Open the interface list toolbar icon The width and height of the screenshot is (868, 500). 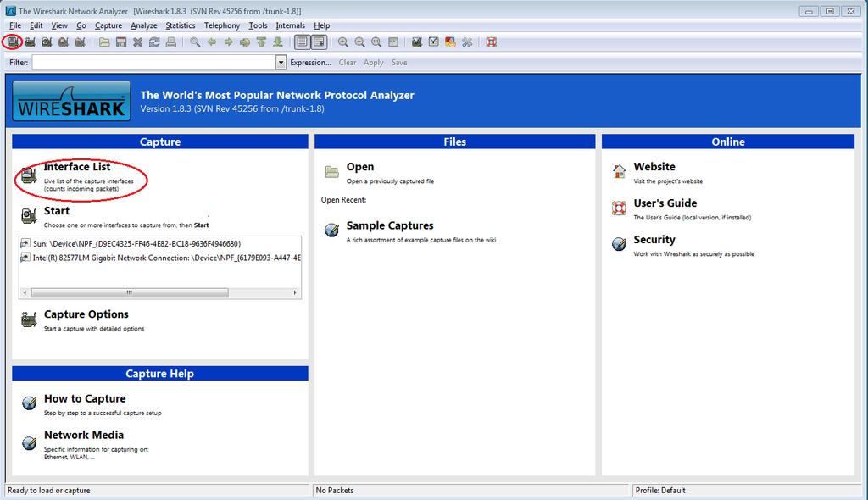[x=14, y=42]
